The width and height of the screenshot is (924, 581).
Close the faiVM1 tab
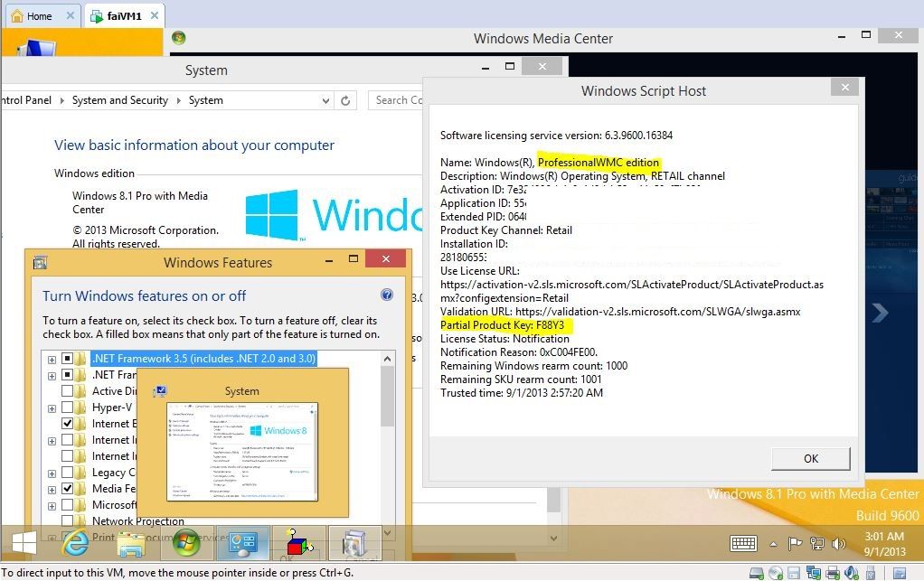coord(155,15)
